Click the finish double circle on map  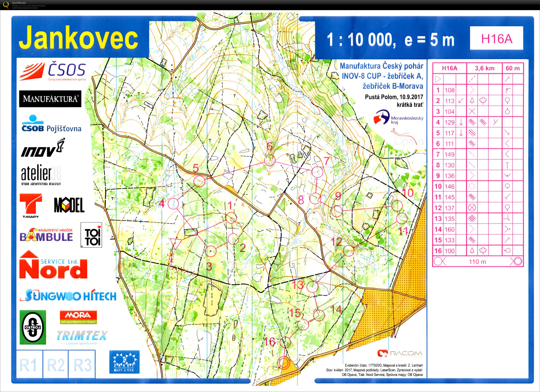click(x=284, y=363)
